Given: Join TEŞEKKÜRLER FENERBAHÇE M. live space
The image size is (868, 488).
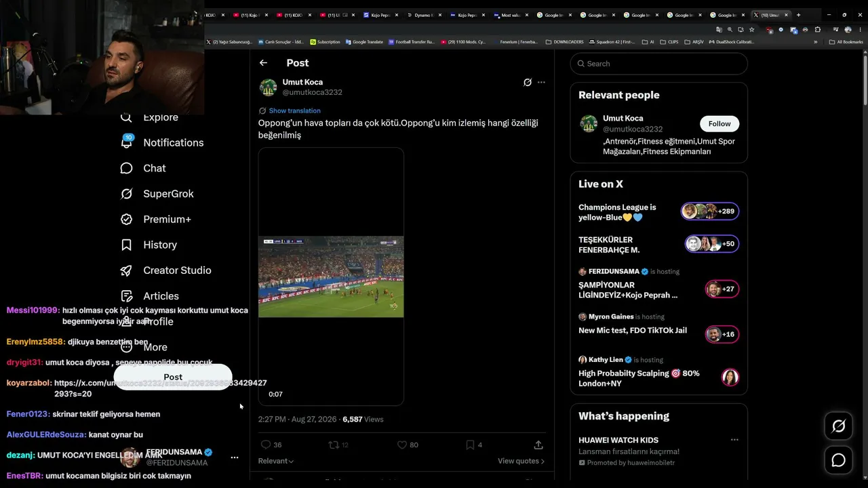Looking at the screenshot, I should click(x=658, y=245).
